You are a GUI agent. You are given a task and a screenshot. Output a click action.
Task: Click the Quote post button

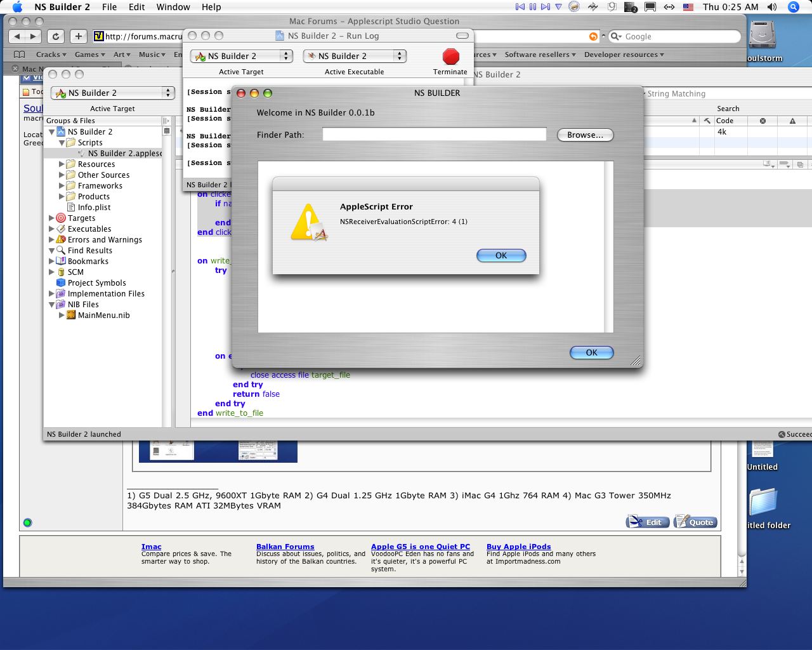coord(695,522)
